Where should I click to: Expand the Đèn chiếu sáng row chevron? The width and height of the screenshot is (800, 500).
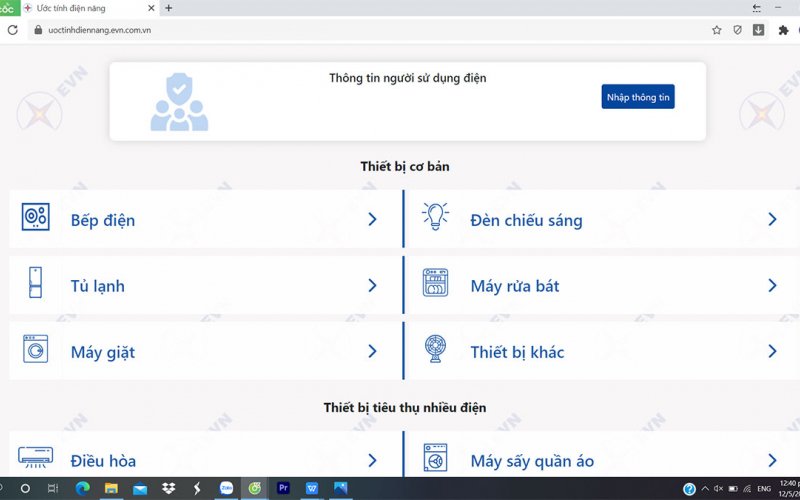tap(772, 219)
